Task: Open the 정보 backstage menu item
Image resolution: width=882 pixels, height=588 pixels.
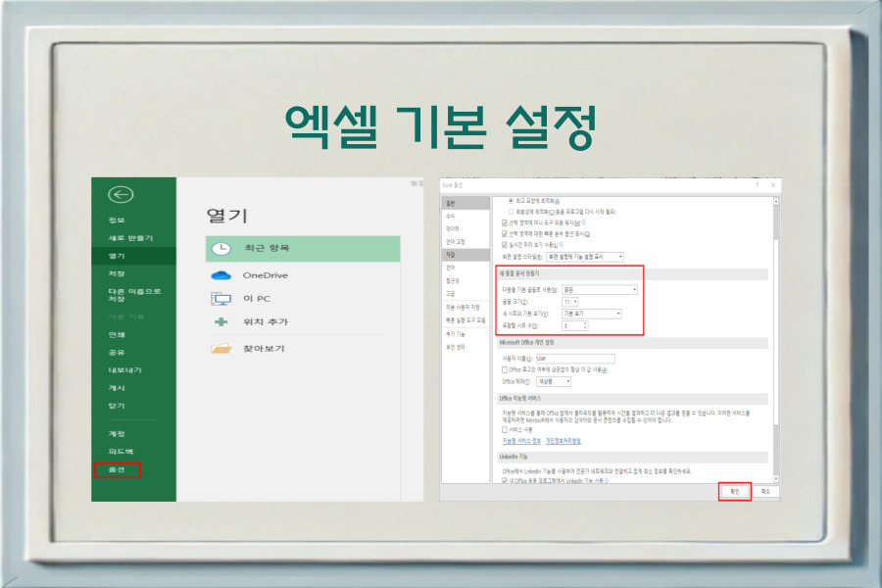Action: (x=117, y=220)
